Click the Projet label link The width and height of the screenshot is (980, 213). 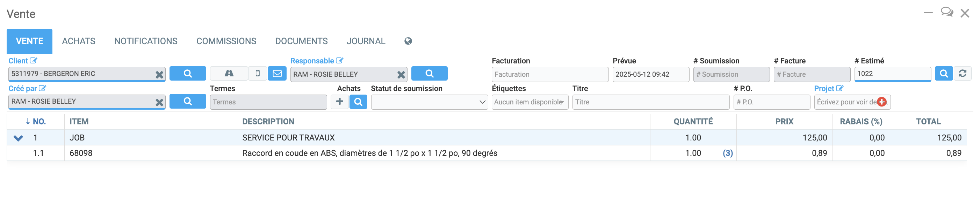click(x=824, y=88)
